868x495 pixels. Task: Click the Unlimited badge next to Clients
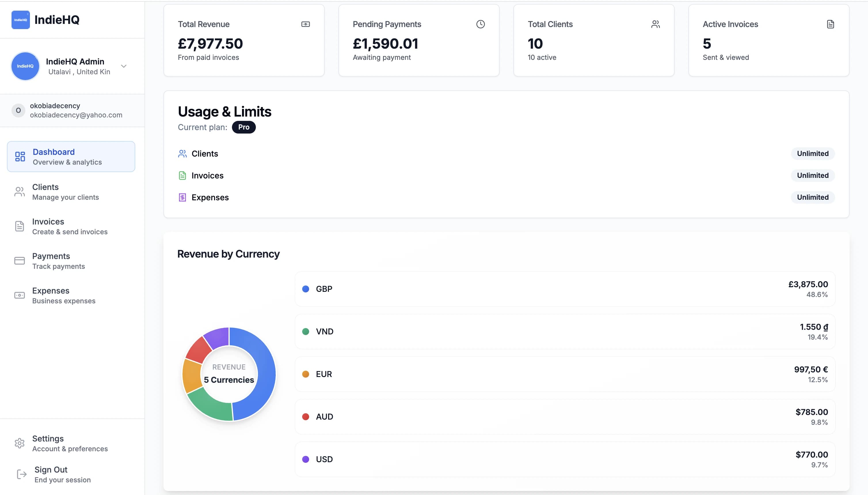point(812,153)
